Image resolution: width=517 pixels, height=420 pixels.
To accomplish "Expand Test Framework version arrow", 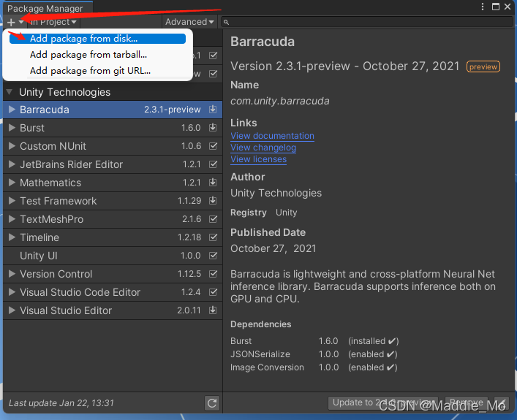I will tap(12, 200).
